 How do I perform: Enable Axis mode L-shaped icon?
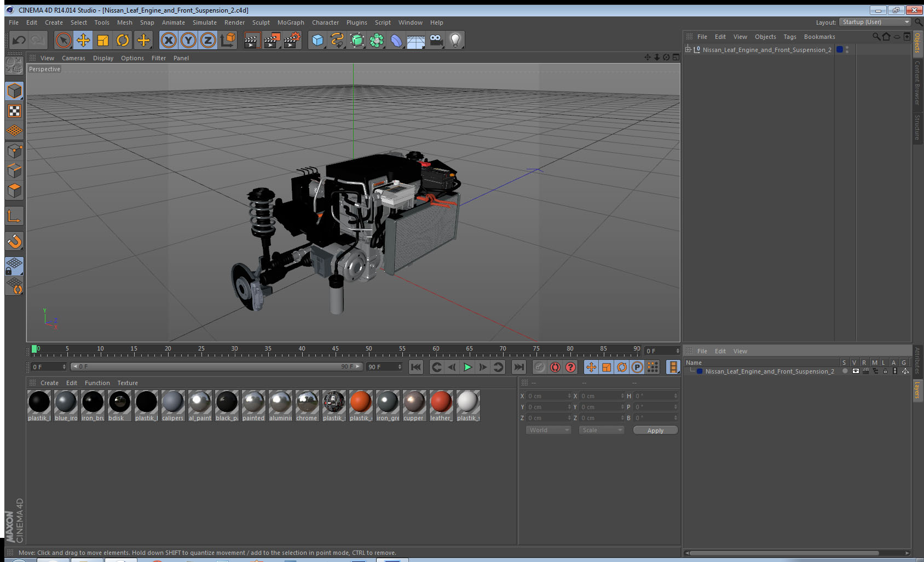pyautogui.click(x=14, y=216)
